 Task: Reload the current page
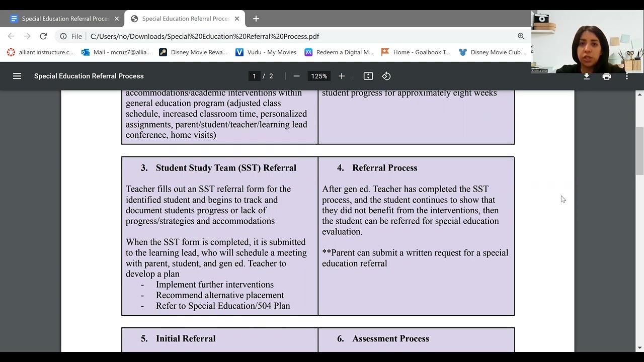(43, 36)
